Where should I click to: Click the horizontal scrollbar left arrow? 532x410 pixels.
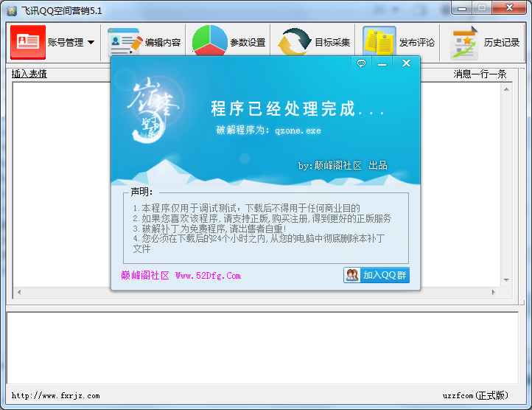[x=19, y=292]
